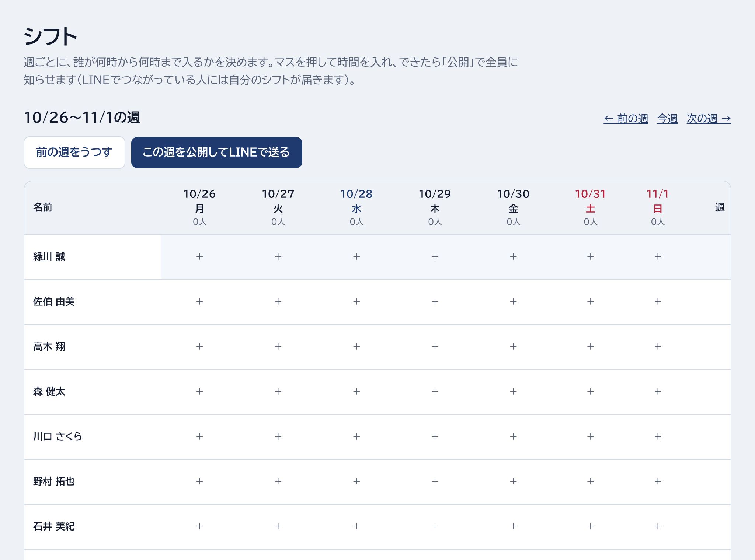Jump to 今週 link
755x560 pixels.
(x=667, y=119)
